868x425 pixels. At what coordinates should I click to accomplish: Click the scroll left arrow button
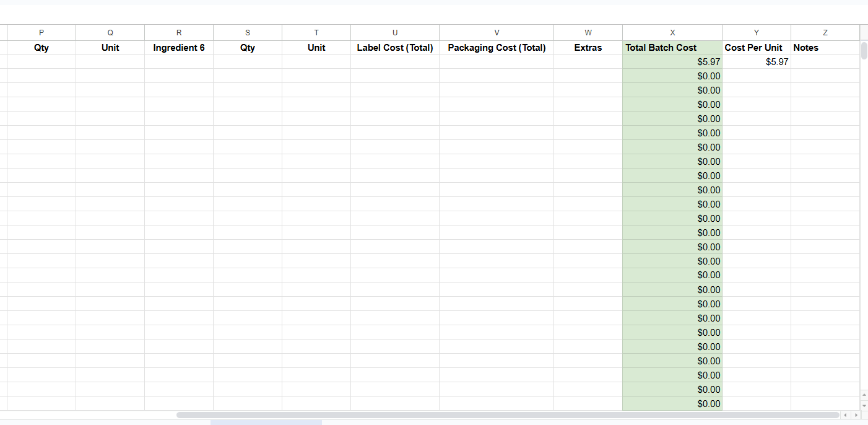coord(846,414)
